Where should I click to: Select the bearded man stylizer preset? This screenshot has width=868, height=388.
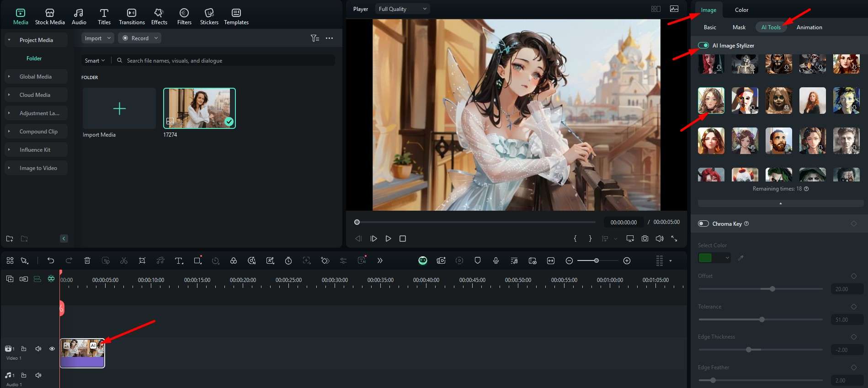point(778,141)
